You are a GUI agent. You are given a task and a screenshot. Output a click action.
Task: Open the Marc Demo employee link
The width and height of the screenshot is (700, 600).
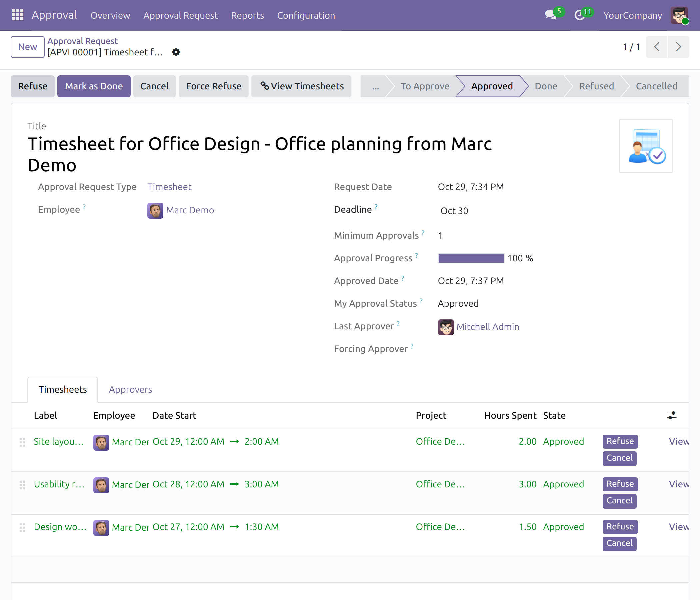point(190,210)
